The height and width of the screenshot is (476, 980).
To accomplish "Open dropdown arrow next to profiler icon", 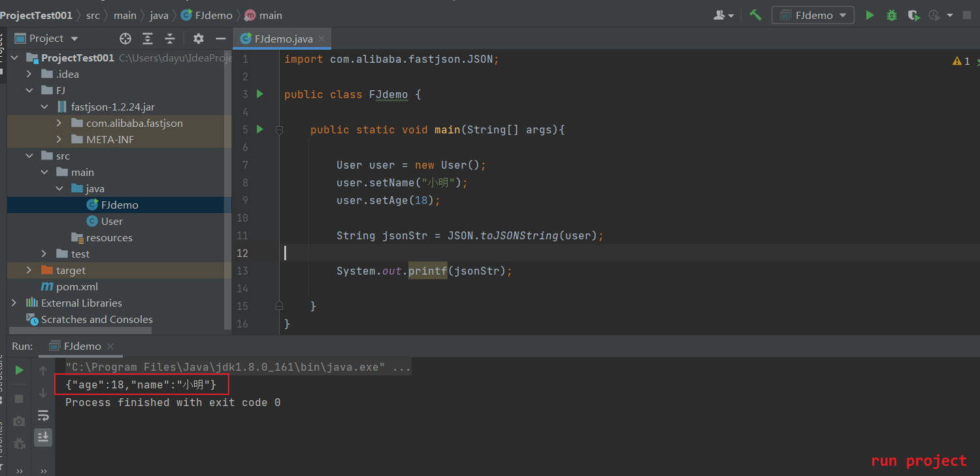I will pos(949,16).
